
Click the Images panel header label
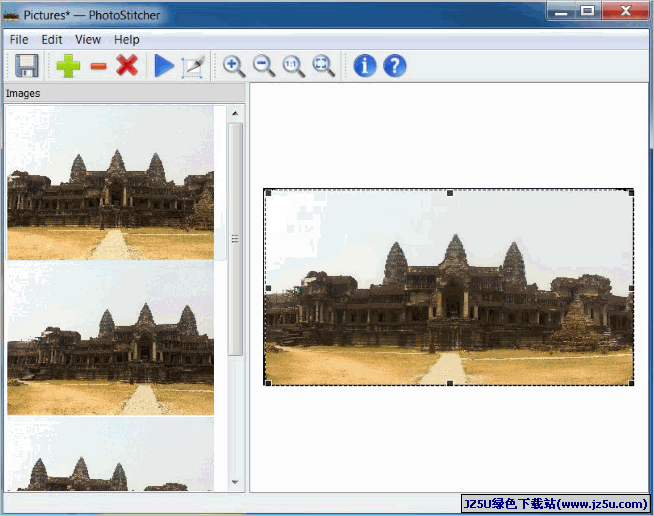point(23,93)
